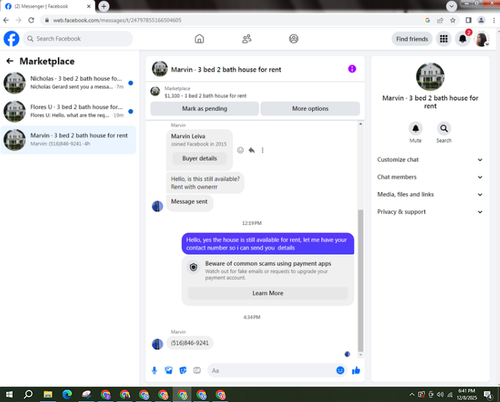
Task: Open emoji picker in message box
Action: tap(340, 370)
